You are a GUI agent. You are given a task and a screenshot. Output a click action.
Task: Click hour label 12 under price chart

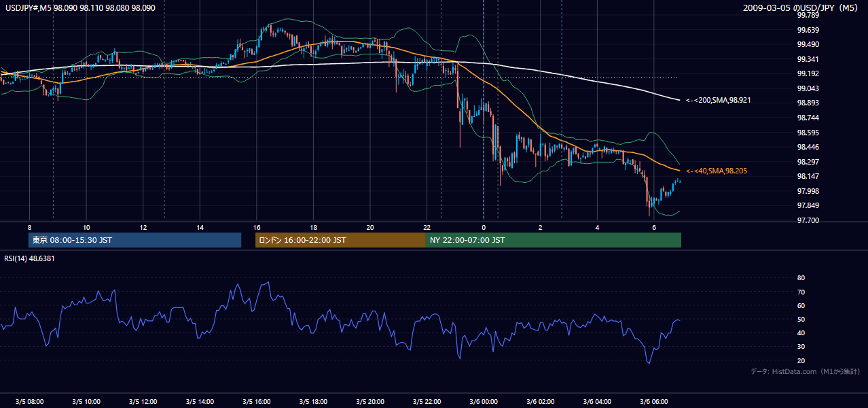[x=143, y=227]
